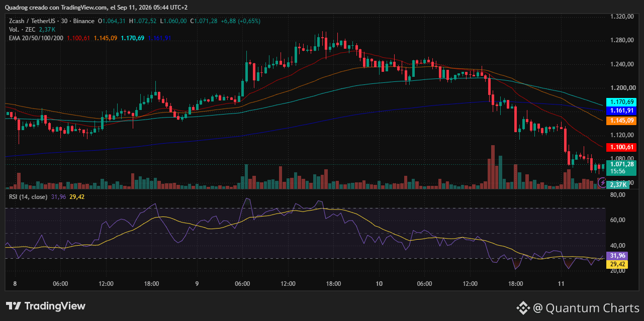Click the 10 date marker on time axis
Screen dimensions: 644x321
coord(379,284)
